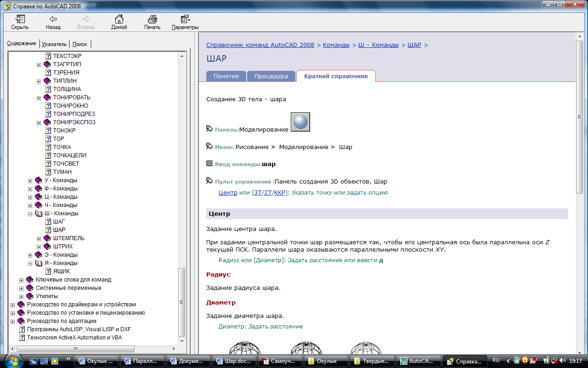Open the Твердые... folder taskbar button

372,361
